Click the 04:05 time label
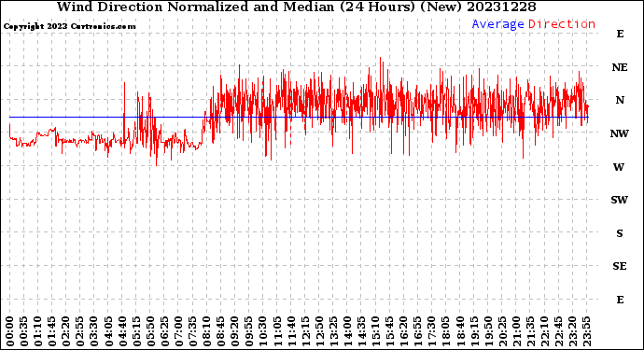The width and height of the screenshot is (644, 350). pyautogui.click(x=108, y=331)
